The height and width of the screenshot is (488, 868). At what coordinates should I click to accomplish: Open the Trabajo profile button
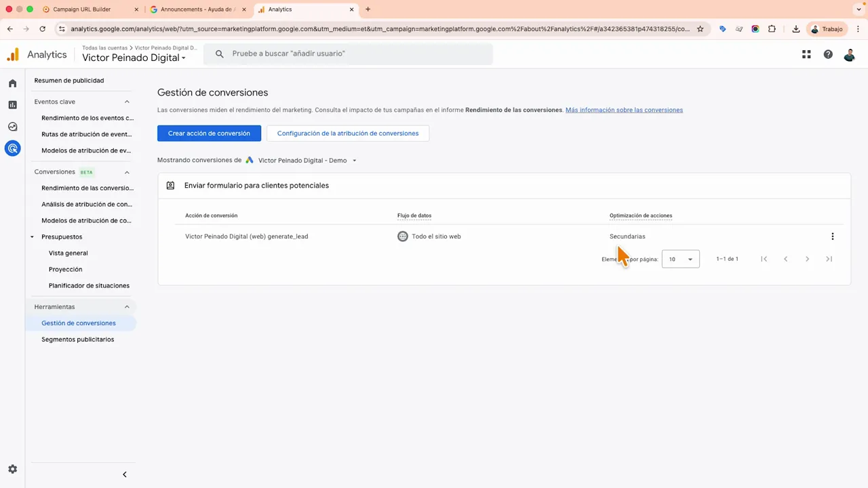(x=827, y=29)
